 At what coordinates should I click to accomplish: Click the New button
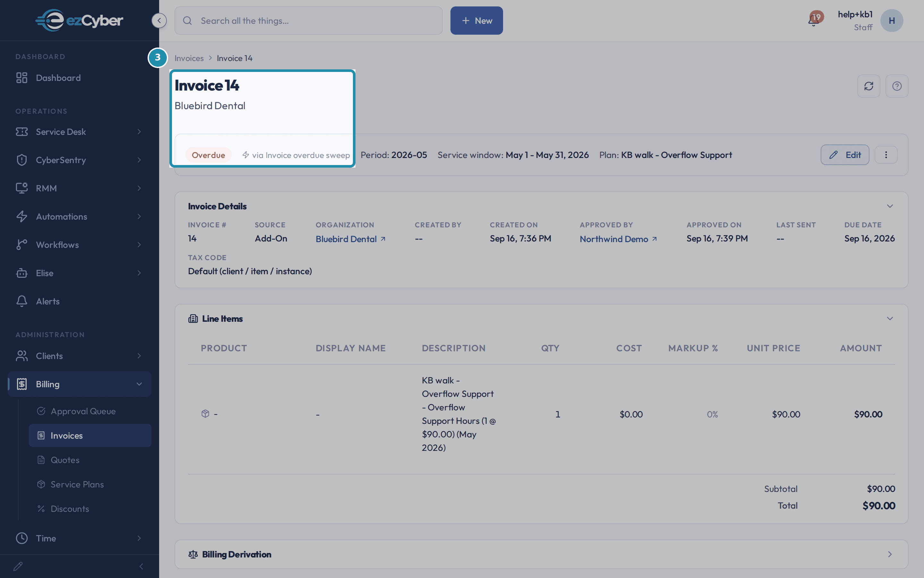coord(476,21)
